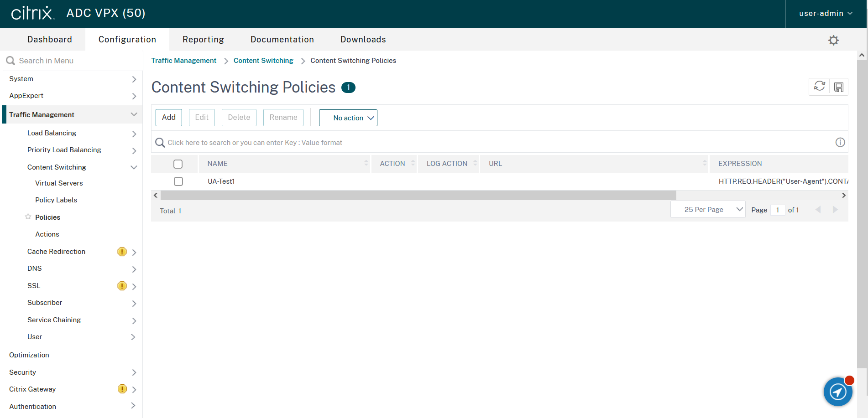Open Policy Labels in the sidebar
Screen dimensions: 868x418
tap(56, 200)
